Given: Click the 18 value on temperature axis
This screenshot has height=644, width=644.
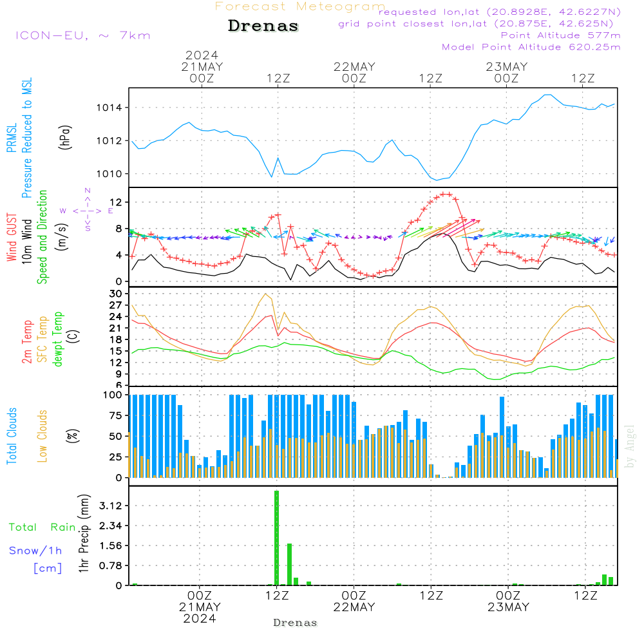Looking at the screenshot, I should [116, 339].
